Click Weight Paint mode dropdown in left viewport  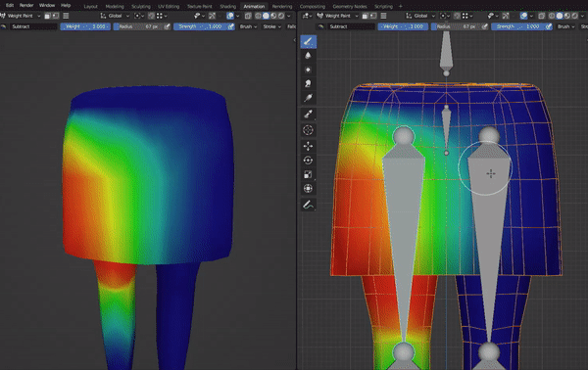21,16
